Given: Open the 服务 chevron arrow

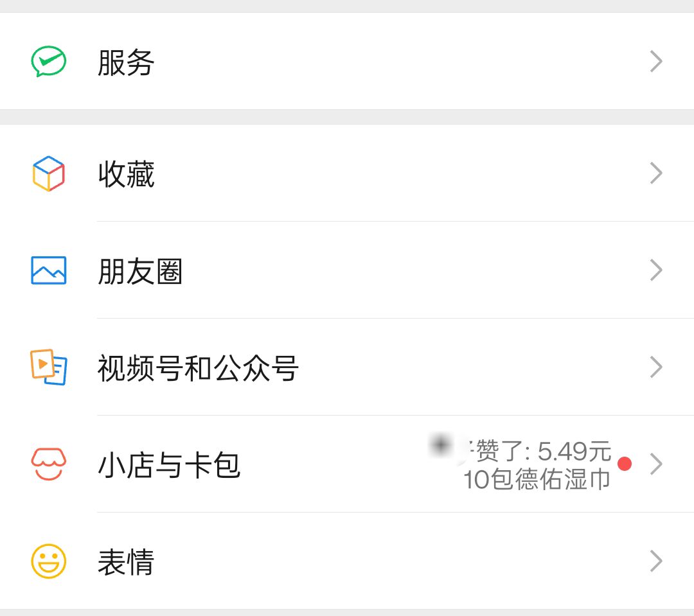Looking at the screenshot, I should (x=655, y=62).
